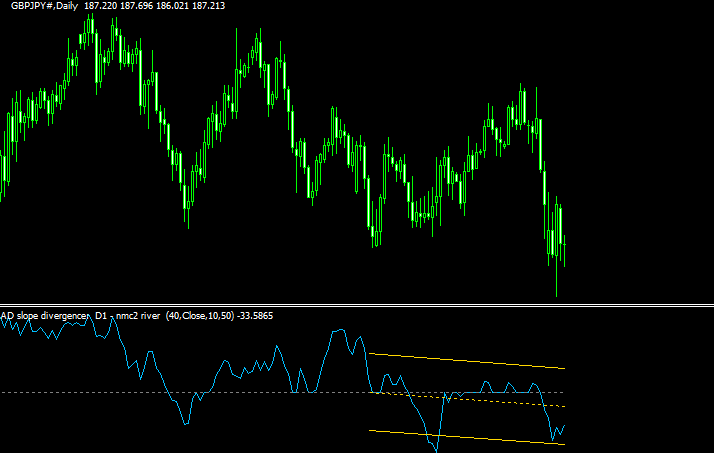Viewport: 714px width, 453px height.
Task: Click the 'D1' timeframe text in indicator label
Action: point(101,316)
